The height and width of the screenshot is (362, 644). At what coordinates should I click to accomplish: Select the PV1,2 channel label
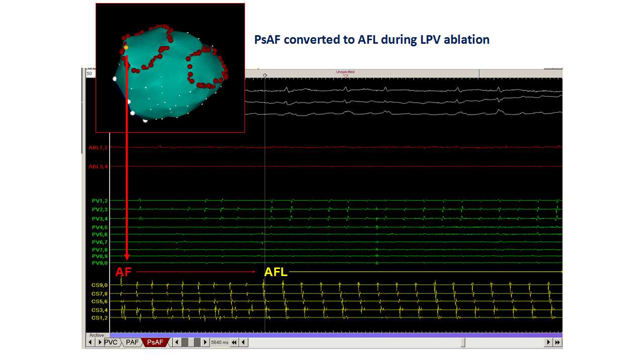(99, 201)
